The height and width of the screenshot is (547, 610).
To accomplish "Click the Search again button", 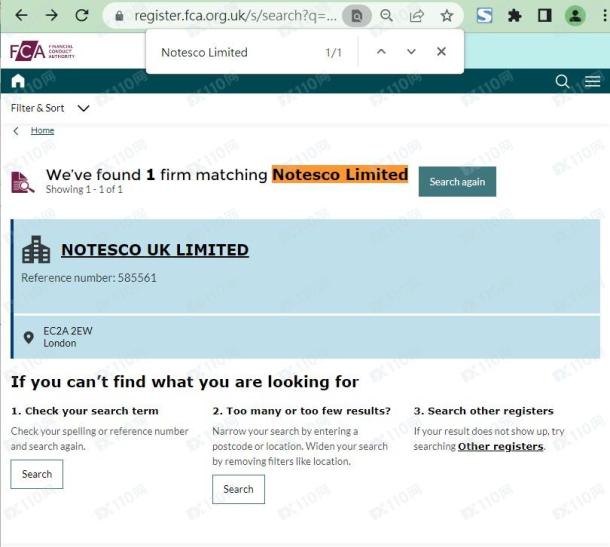I will [x=457, y=182].
